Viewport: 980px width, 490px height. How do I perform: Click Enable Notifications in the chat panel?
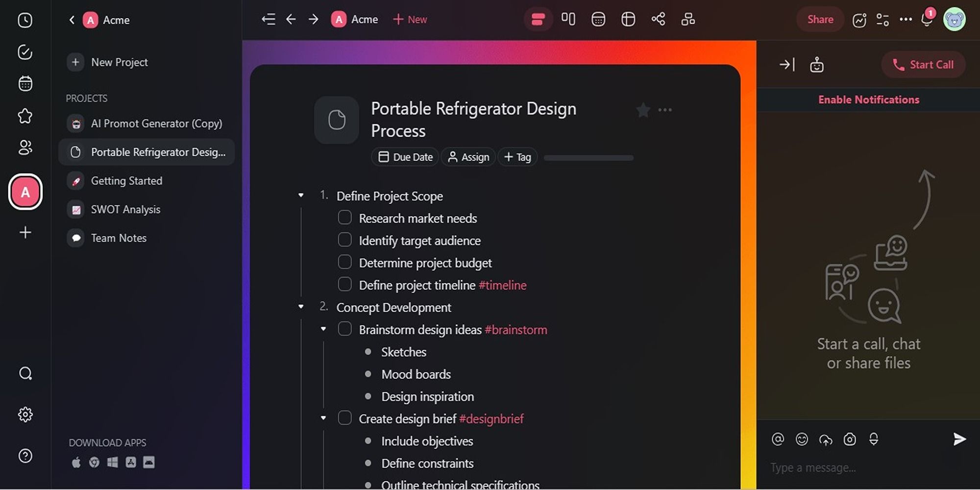pyautogui.click(x=869, y=99)
